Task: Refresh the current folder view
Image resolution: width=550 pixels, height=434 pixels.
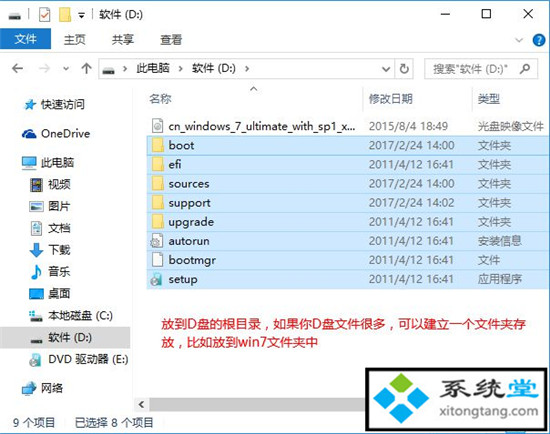Action: point(404,68)
